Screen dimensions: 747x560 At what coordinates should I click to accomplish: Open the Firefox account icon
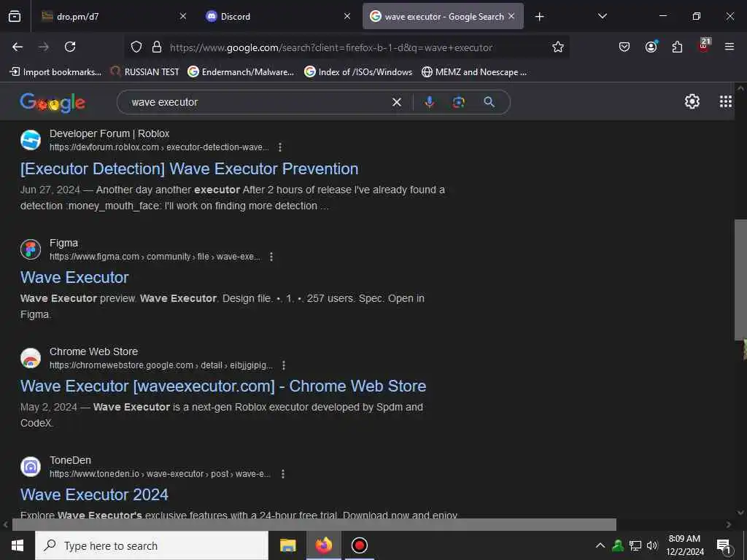[651, 47]
